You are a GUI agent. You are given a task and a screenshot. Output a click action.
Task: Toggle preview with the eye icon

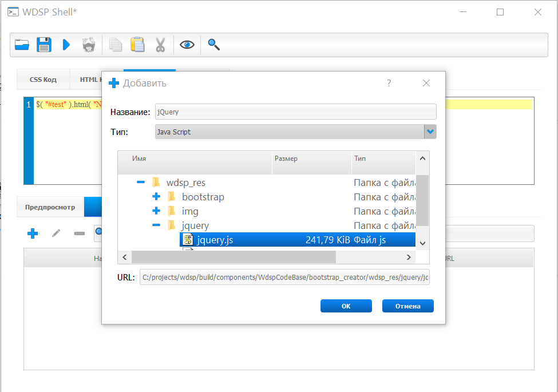pyautogui.click(x=187, y=45)
